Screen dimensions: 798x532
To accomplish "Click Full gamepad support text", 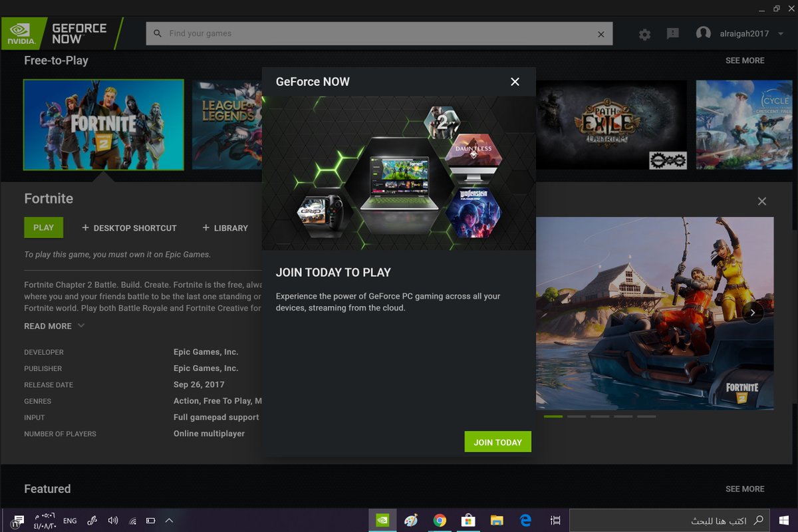I will pos(216,417).
